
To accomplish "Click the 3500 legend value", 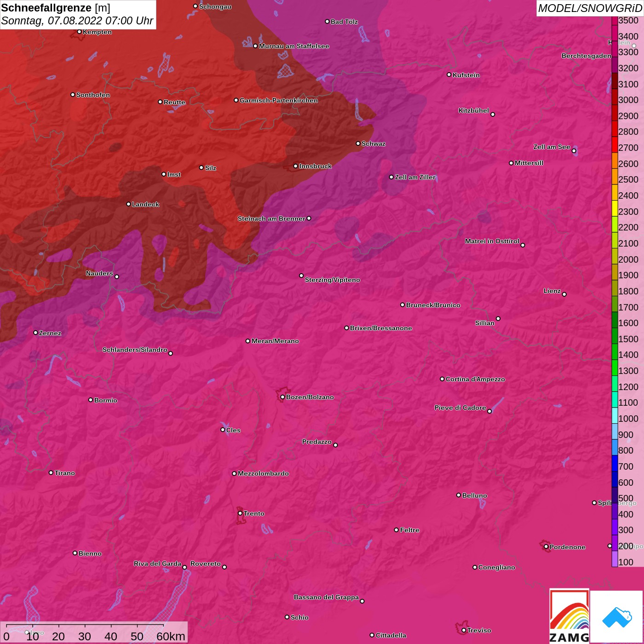I will 628,20.
